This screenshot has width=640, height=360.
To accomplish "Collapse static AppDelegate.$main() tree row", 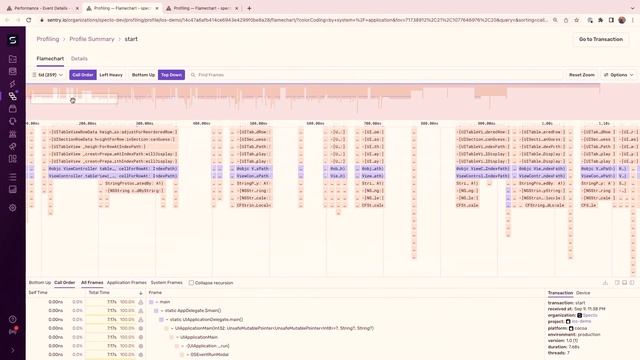I will [162, 311].
